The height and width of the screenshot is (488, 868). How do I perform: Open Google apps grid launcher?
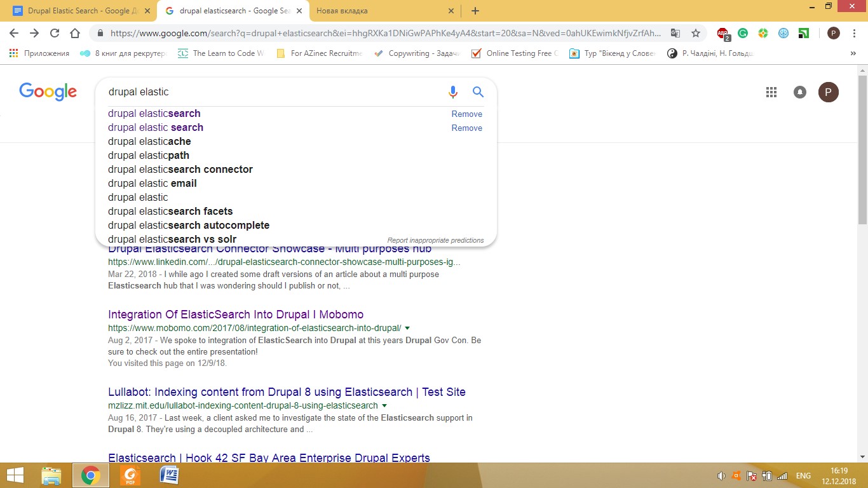771,91
